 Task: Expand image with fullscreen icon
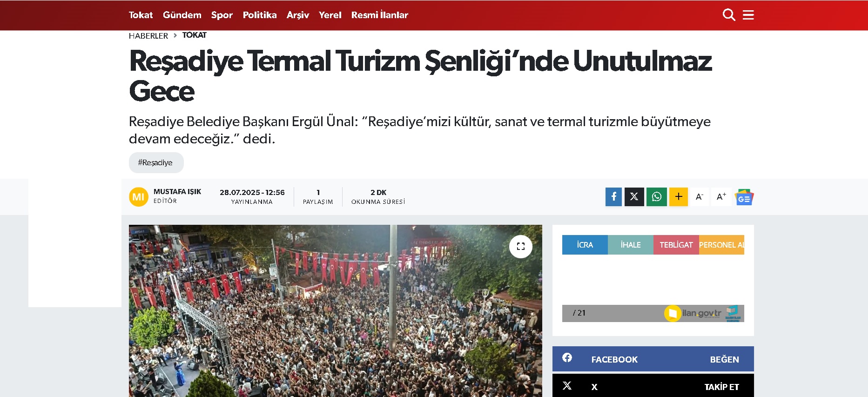(x=521, y=246)
